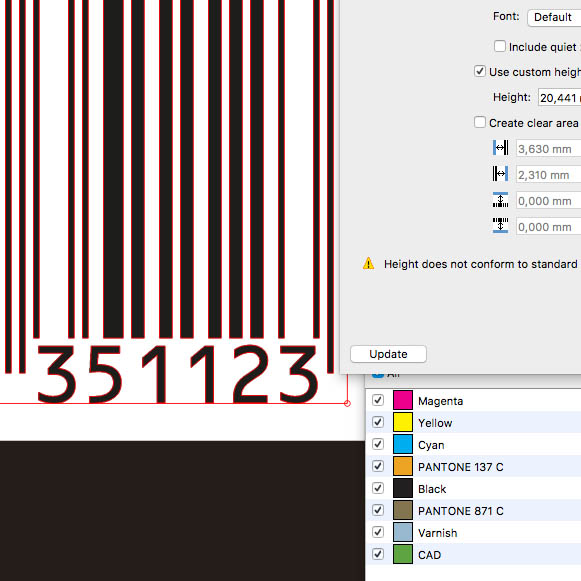Click the right clear area margin icon
Screen dimensions: 581x581
pos(500,174)
